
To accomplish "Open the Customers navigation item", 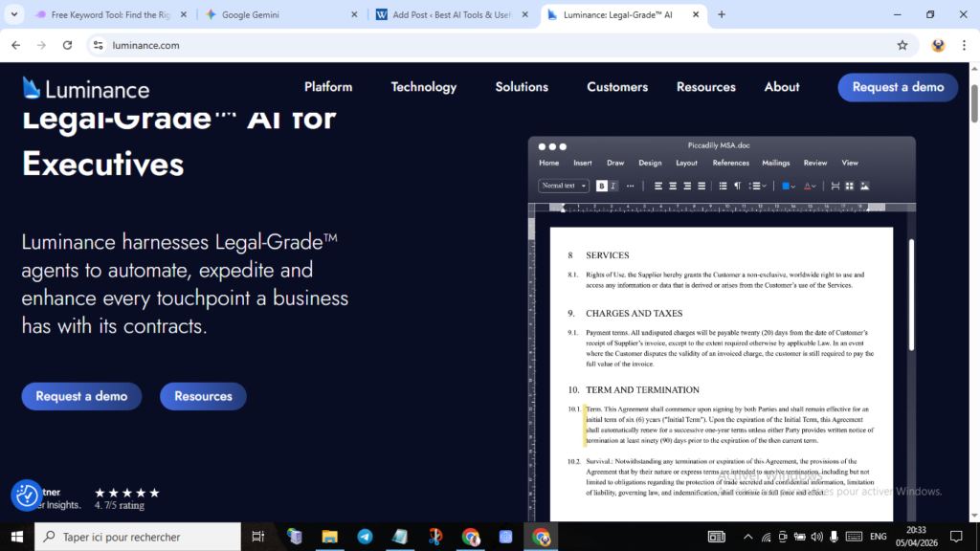I will 617,87.
